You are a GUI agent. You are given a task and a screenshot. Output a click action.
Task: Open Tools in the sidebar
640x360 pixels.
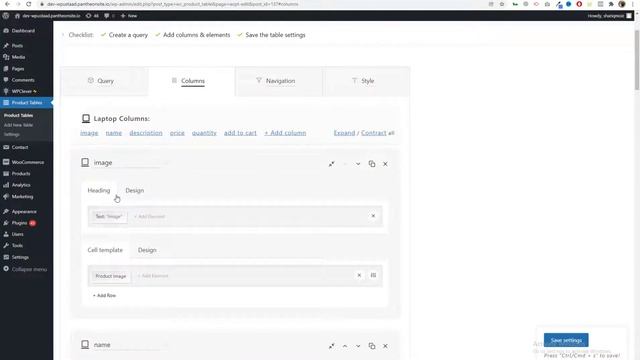point(17,246)
